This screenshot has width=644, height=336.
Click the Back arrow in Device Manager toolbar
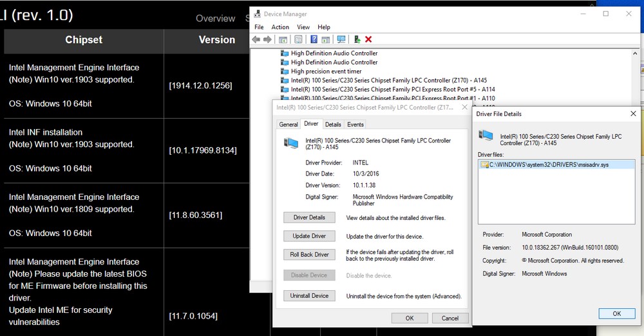(x=256, y=39)
